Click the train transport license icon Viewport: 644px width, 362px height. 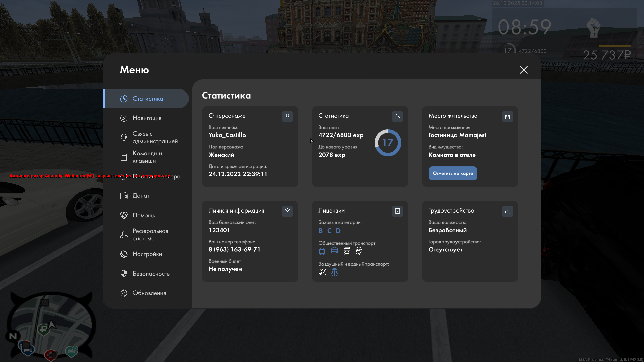coord(347,251)
